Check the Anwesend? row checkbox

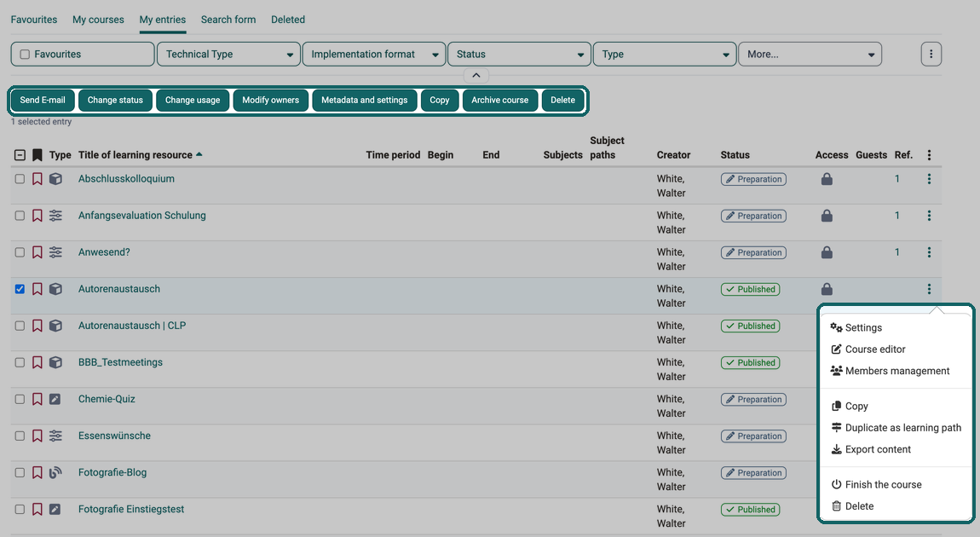point(20,252)
